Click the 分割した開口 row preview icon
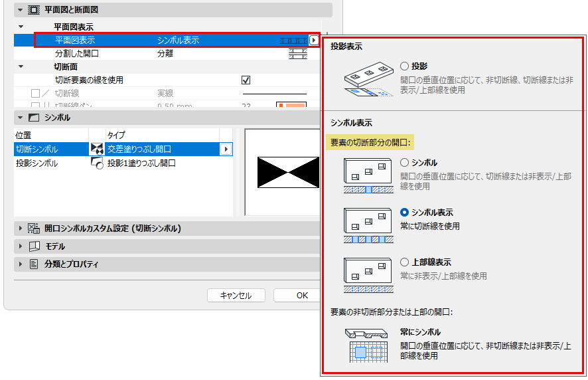Image resolution: width=588 pixels, height=380 pixels. pos(298,54)
